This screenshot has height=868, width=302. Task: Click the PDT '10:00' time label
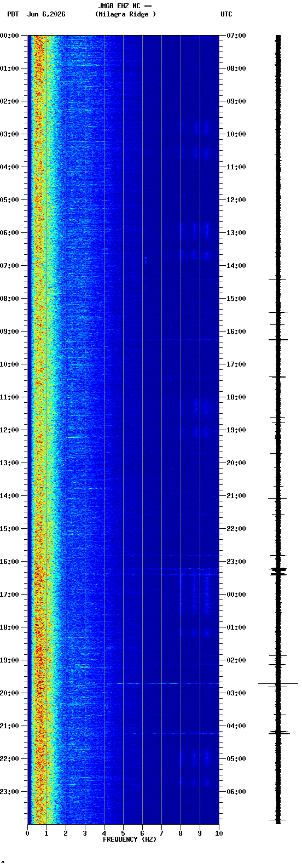[x=10, y=364]
